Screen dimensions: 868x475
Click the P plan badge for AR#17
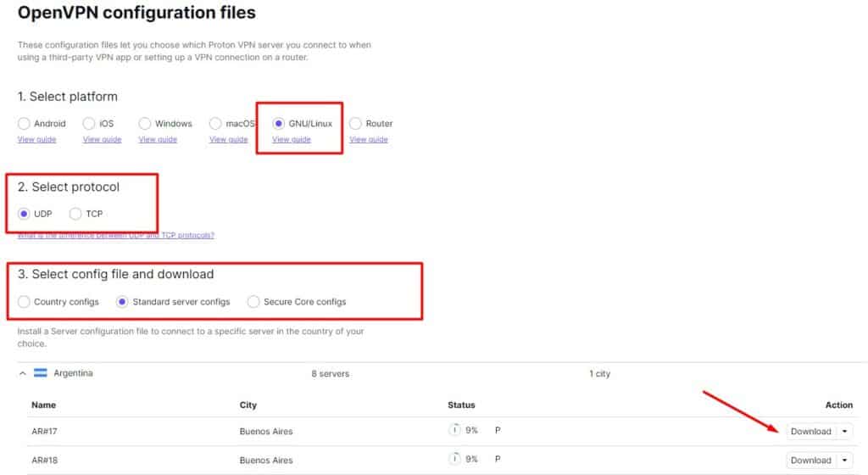click(498, 430)
